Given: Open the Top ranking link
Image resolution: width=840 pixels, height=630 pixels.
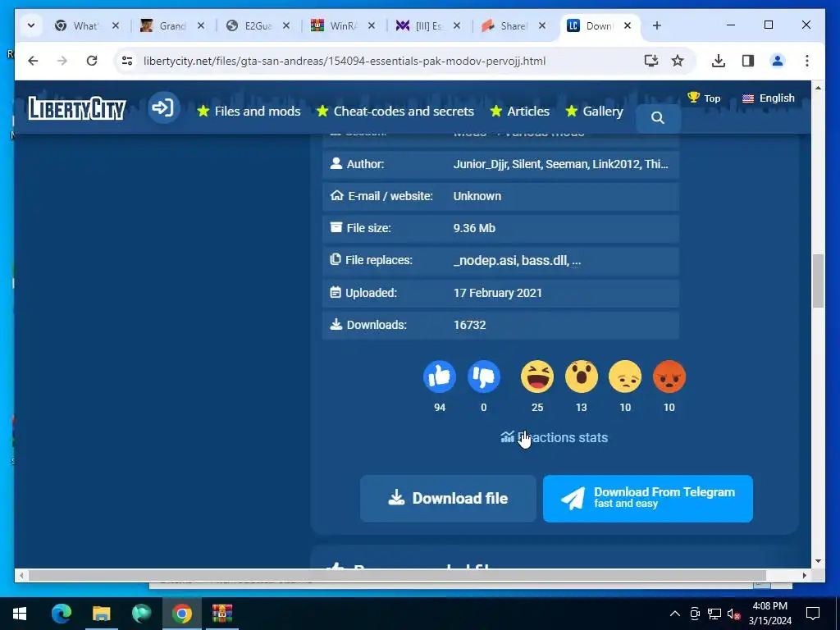Looking at the screenshot, I should tap(704, 98).
